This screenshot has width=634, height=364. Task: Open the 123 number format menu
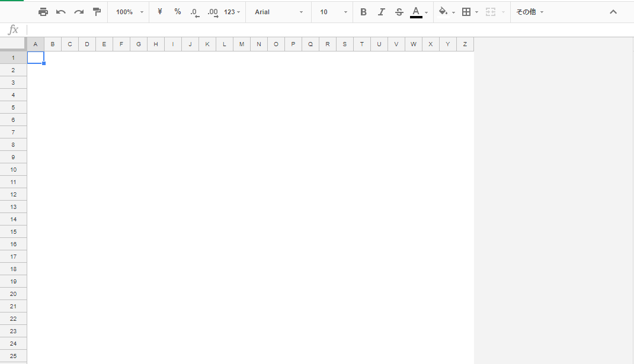[x=232, y=12]
